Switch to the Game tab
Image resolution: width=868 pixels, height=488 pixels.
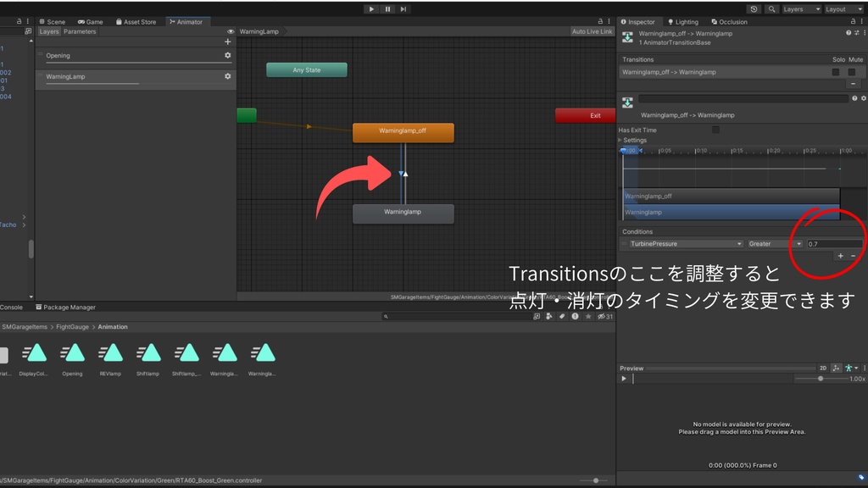point(90,21)
